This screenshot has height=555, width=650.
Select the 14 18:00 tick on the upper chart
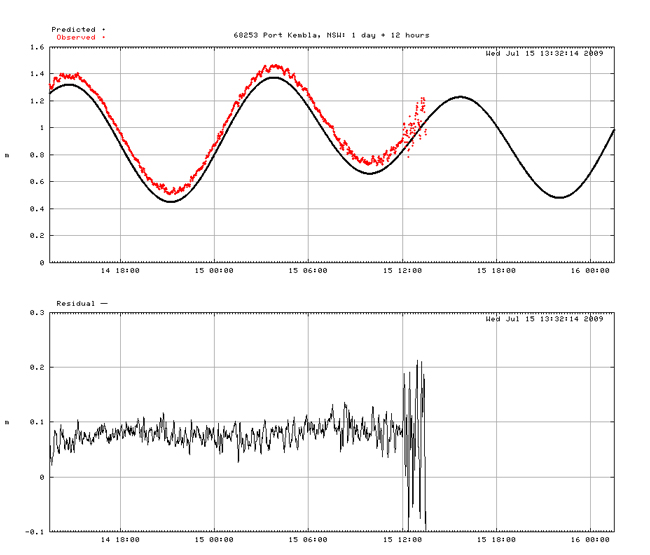click(x=120, y=270)
